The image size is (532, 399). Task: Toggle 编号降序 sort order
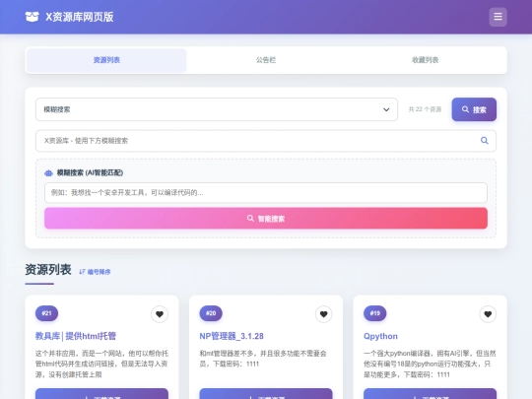pos(95,272)
